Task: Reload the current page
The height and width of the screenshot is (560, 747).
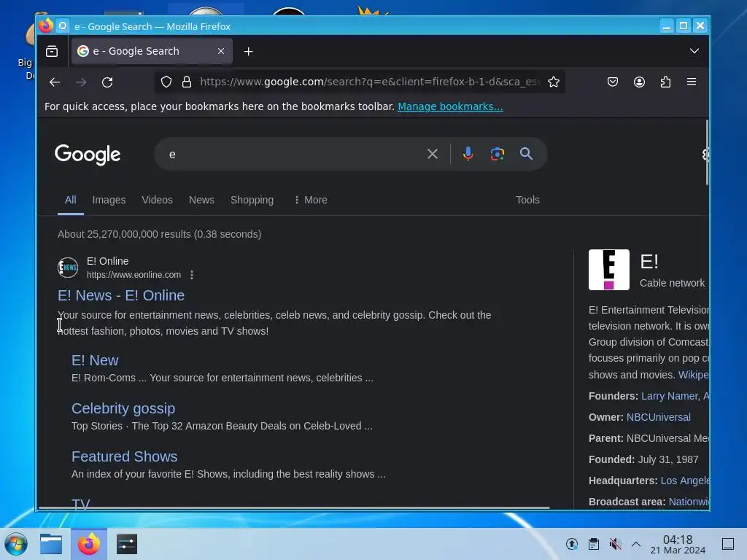Action: [107, 82]
